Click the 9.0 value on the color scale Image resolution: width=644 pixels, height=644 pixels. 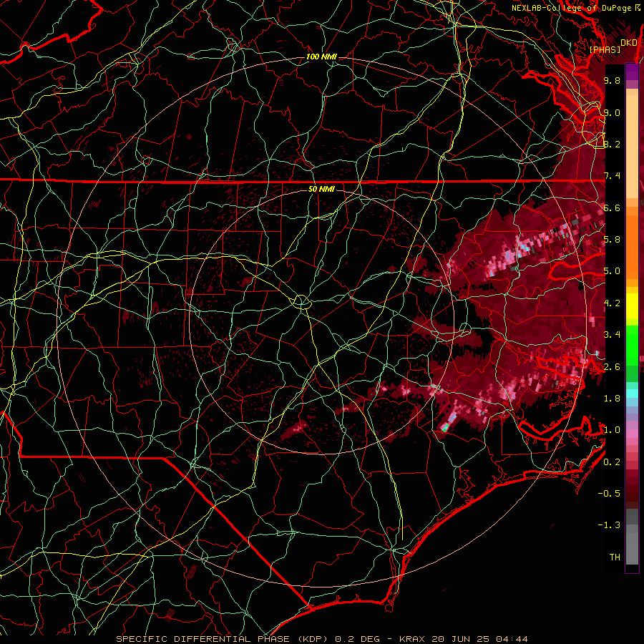612,112
